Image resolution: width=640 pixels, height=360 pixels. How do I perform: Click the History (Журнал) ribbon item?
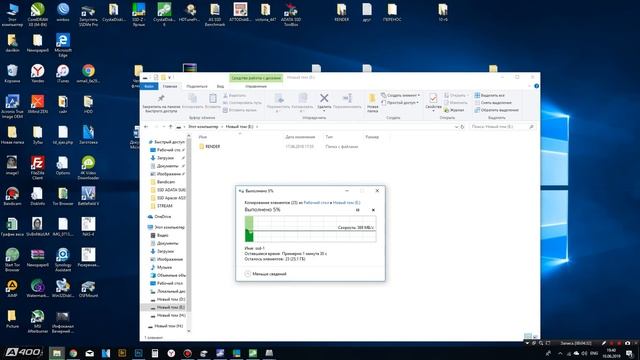454,110
